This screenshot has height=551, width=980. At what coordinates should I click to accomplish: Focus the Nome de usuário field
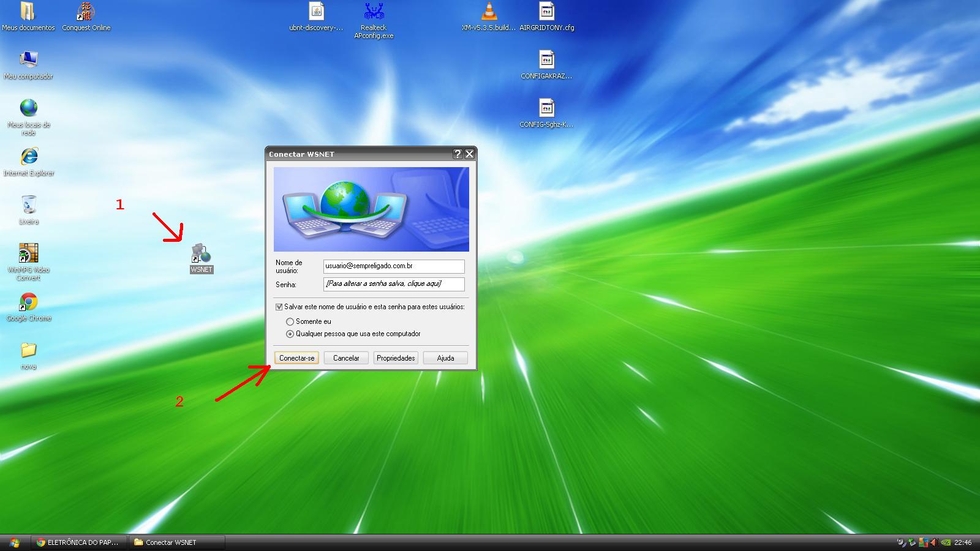click(x=394, y=266)
